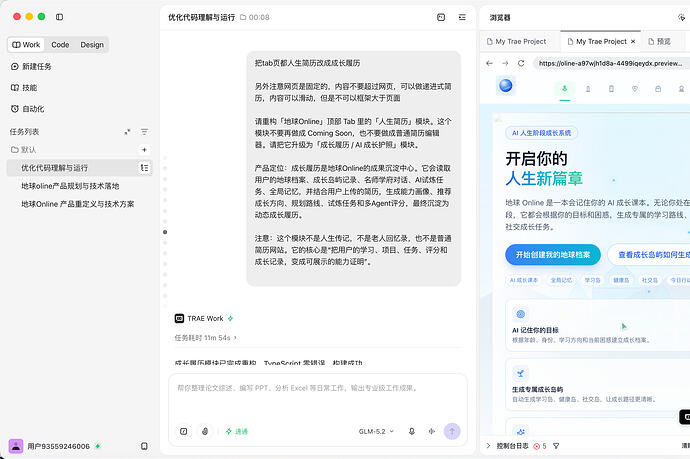Toggle the left sidebar panel icon
Screen dimensions: 690x459
[x=59, y=17]
